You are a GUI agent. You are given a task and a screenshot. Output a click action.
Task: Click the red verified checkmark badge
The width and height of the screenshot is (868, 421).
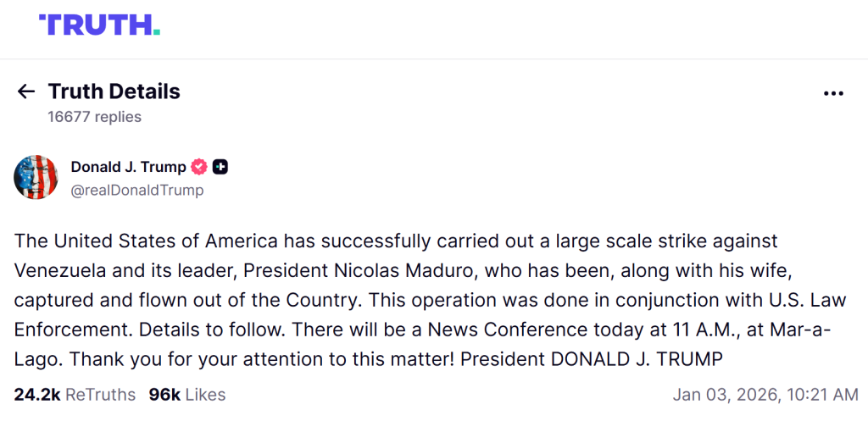click(x=199, y=167)
